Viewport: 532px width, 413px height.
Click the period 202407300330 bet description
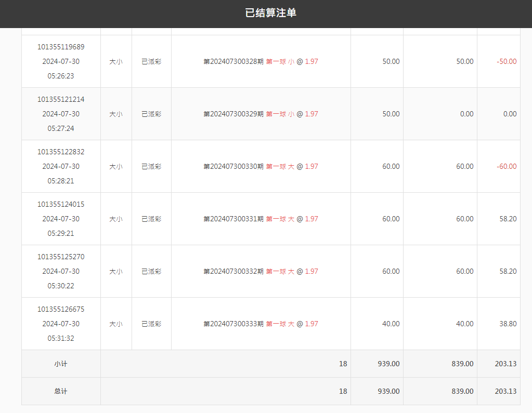tap(261, 166)
